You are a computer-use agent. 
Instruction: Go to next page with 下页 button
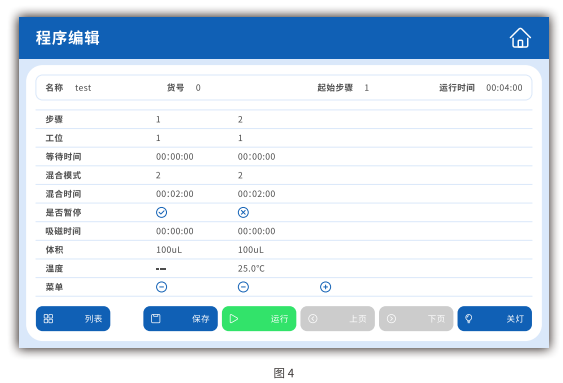tap(416, 318)
